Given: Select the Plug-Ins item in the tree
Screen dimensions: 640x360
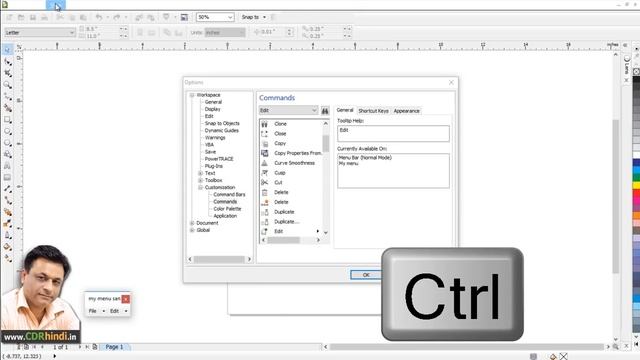Looking at the screenshot, I should tap(214, 166).
